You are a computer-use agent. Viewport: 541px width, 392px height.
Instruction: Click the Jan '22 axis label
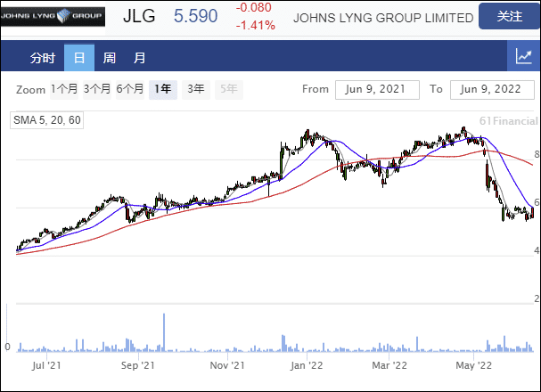(307, 365)
